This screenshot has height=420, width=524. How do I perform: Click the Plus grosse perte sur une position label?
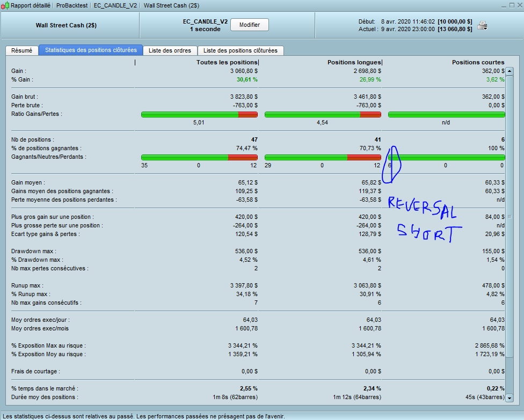57,226
